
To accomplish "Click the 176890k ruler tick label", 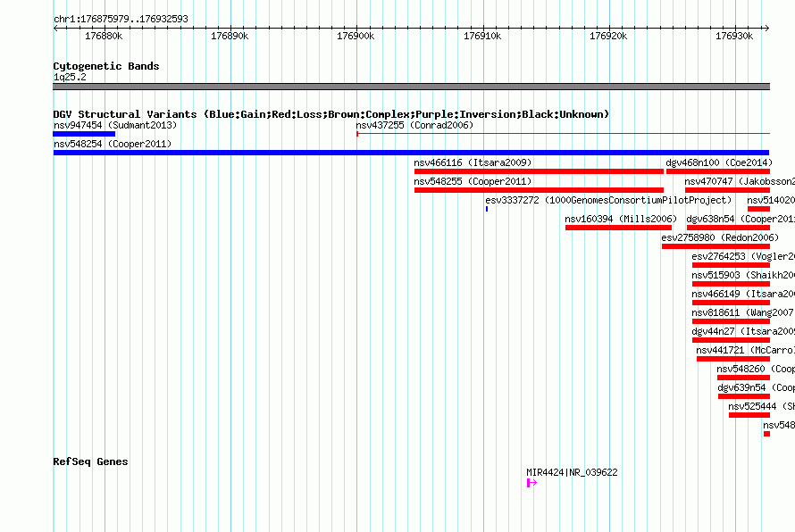I will click(x=230, y=36).
